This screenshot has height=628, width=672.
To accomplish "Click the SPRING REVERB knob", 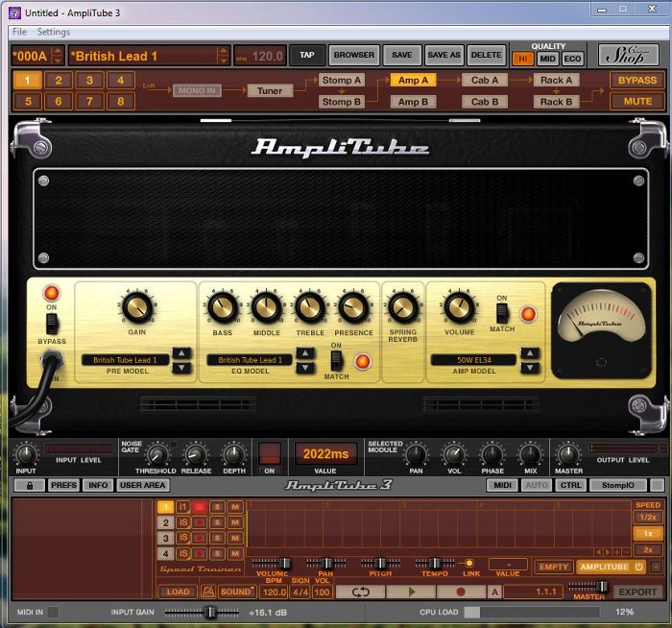I will click(x=403, y=308).
